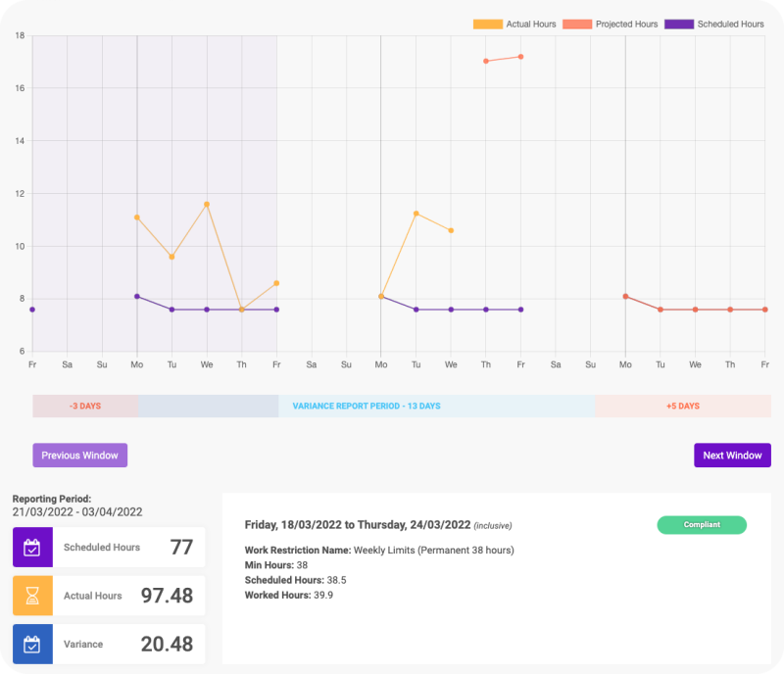784x674 pixels.
Task: Toggle Actual Hours legend swatch
Action: click(487, 24)
